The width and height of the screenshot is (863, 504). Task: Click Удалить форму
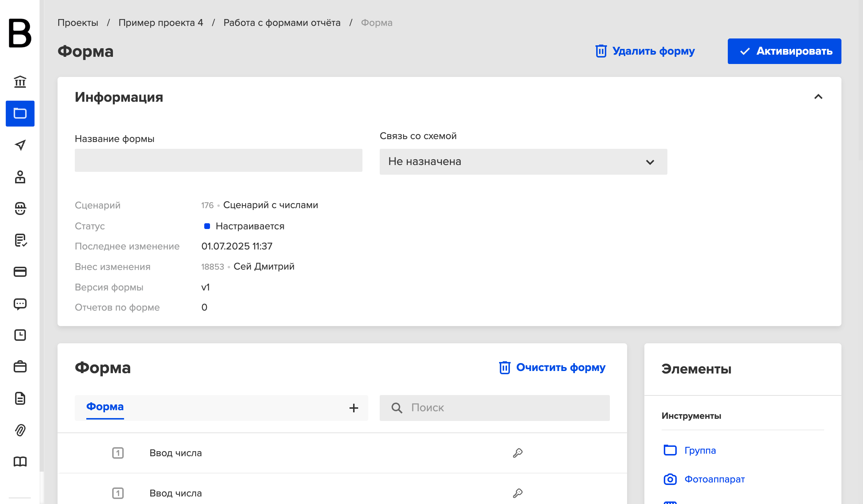(645, 51)
